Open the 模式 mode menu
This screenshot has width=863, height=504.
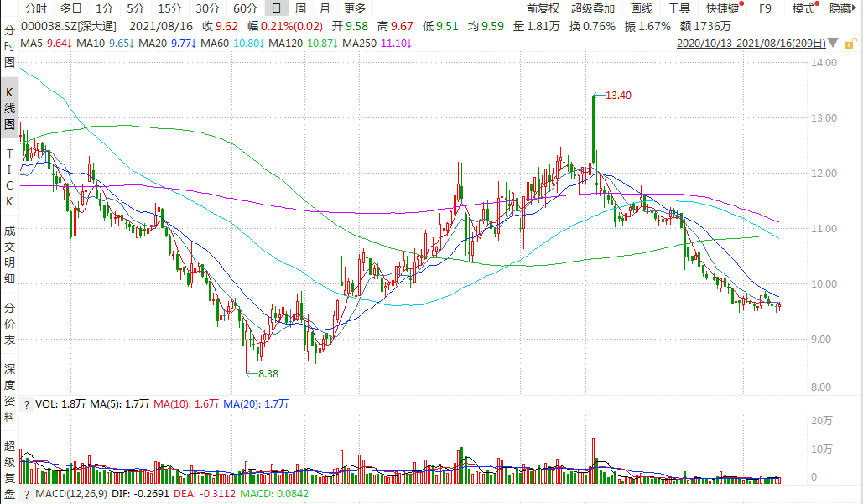804,8
